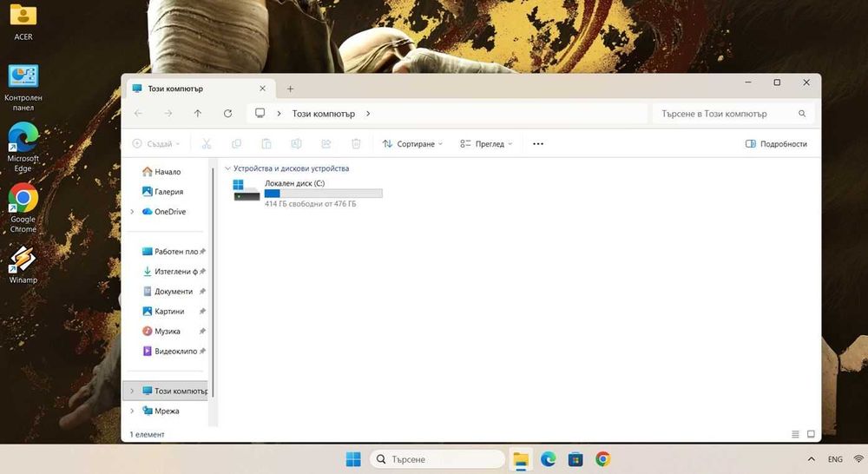Viewport: 868px width, 474px height.
Task: Select Локален диск (C:) drive
Action: (x=308, y=194)
